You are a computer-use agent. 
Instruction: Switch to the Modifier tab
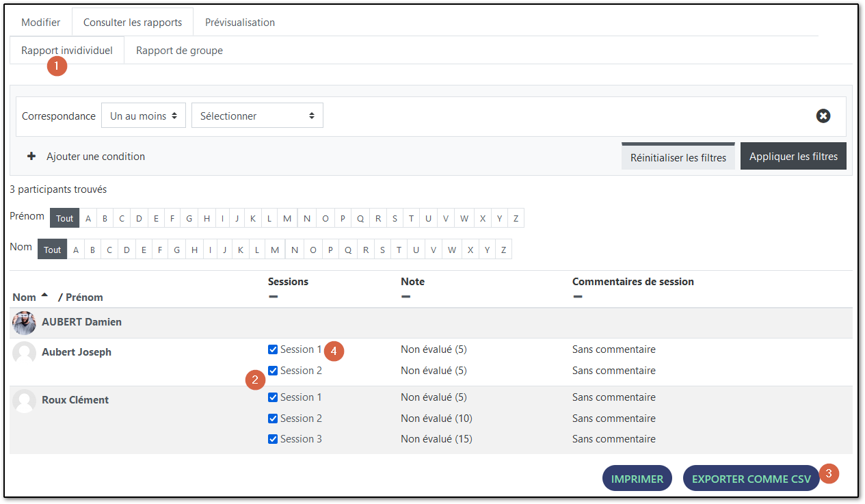coord(40,22)
